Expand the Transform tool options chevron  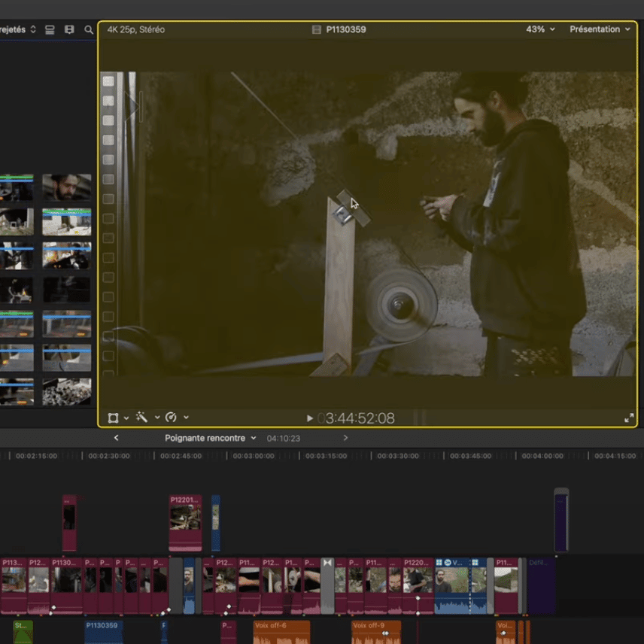click(126, 418)
